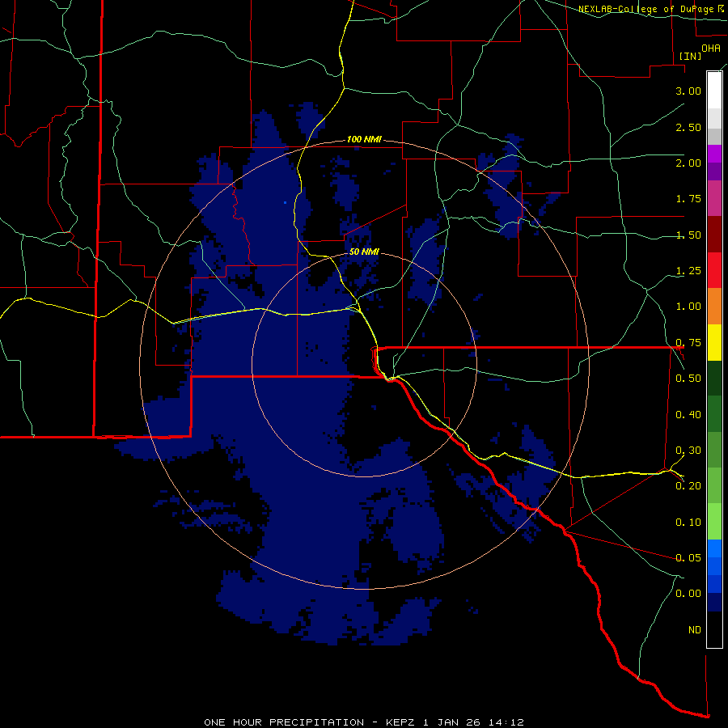728x728 pixels.
Task: Click the ND no-data legend label
Action: (x=695, y=630)
